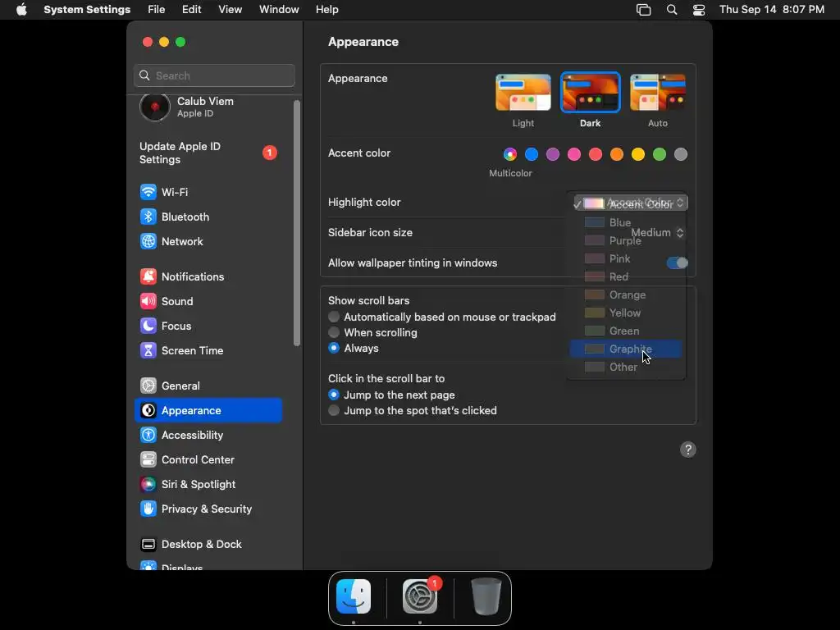Select Appearance in the sidebar
The image size is (840, 630).
pyautogui.click(x=208, y=410)
